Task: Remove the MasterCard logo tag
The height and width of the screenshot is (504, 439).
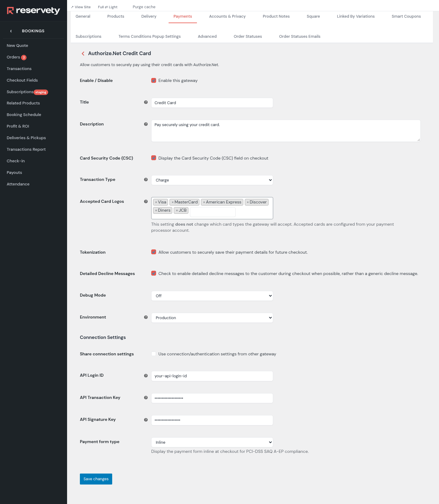Action: 173,202
